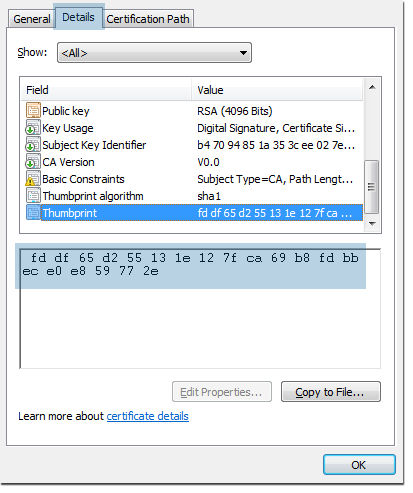Switch to the General tab
Image resolution: width=413 pixels, height=493 pixels.
click(x=32, y=19)
